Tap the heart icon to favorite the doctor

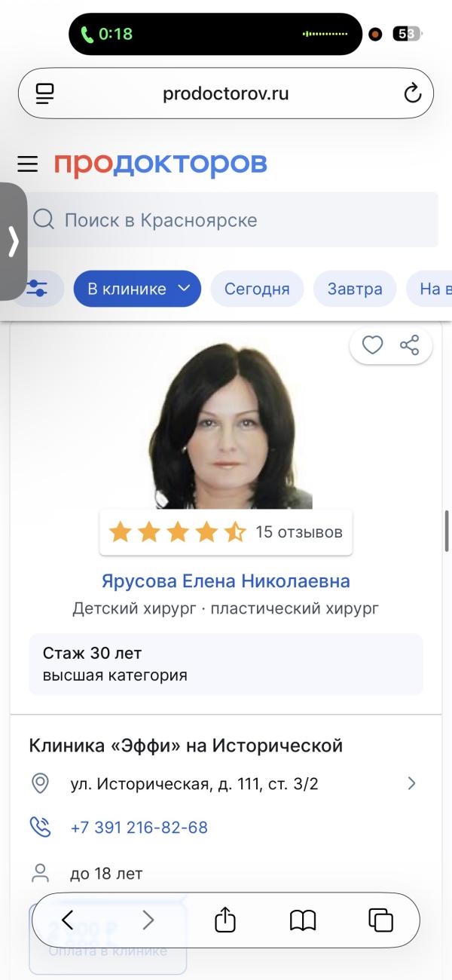(373, 345)
